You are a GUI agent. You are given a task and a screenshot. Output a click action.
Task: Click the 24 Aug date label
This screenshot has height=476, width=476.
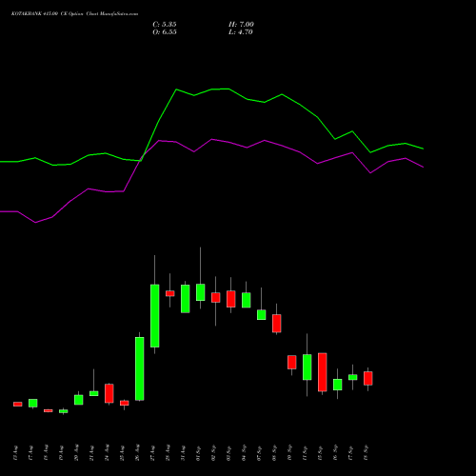pos(107,452)
